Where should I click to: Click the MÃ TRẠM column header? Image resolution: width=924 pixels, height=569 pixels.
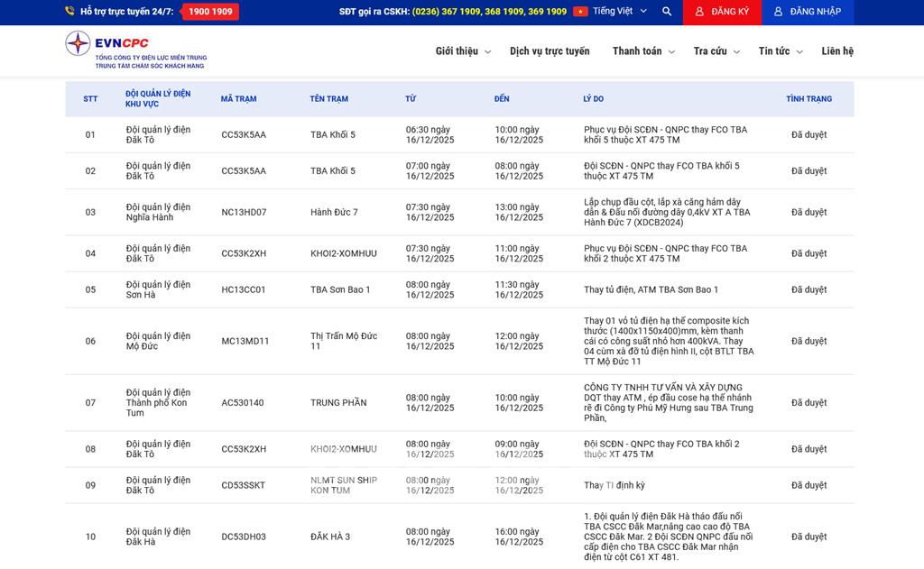tap(238, 99)
